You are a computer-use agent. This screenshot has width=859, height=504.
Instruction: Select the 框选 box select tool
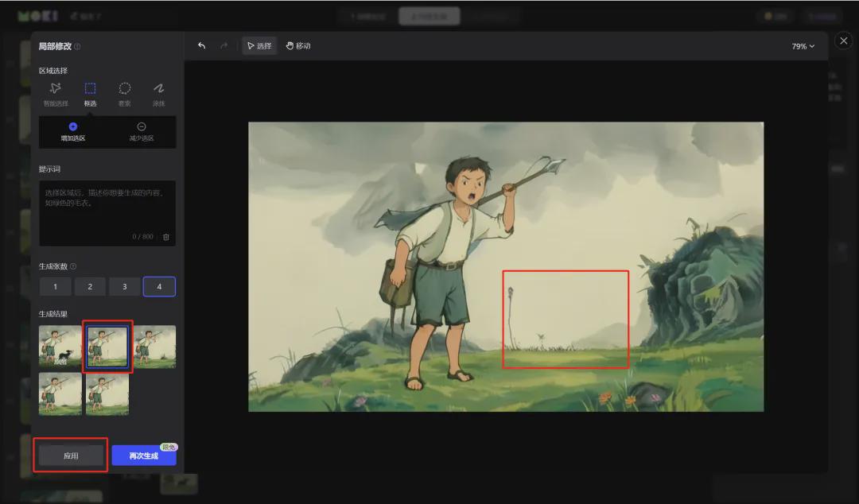[x=90, y=92]
